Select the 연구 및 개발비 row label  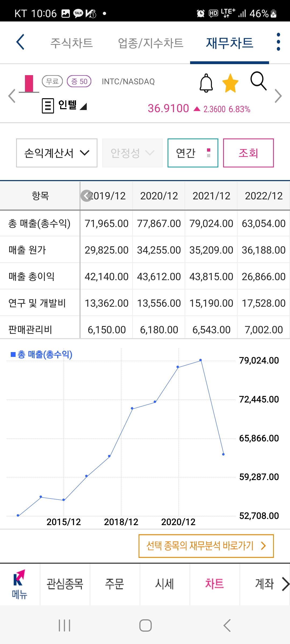(37, 303)
